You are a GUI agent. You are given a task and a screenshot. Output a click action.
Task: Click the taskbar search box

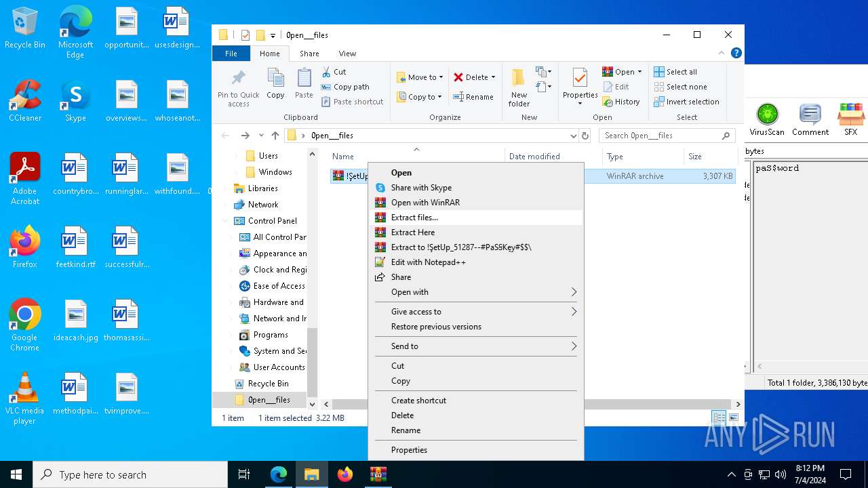coord(130,474)
